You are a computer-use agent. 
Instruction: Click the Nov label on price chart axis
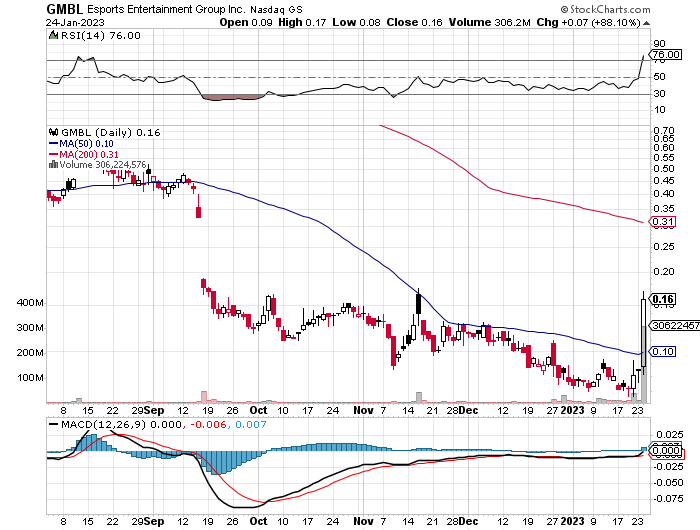(363, 410)
